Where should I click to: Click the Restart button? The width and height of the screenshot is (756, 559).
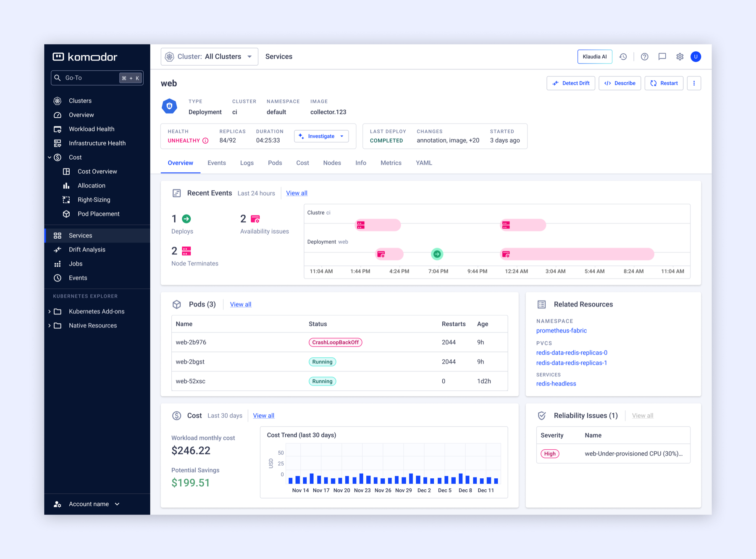click(x=664, y=83)
